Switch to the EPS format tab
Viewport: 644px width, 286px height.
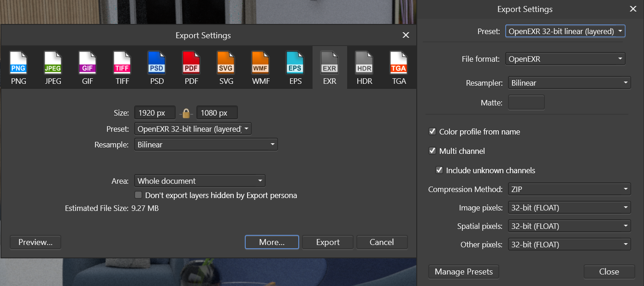[x=295, y=67]
